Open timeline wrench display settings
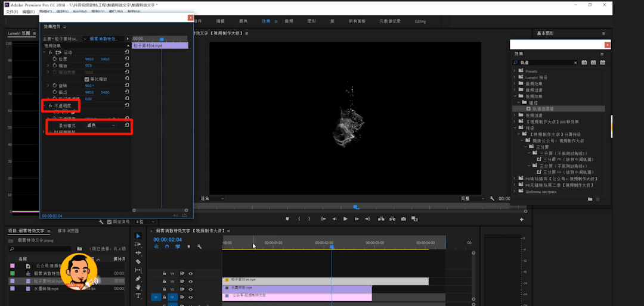Image resolution: width=644 pixels, height=306 pixels. click(x=199, y=246)
